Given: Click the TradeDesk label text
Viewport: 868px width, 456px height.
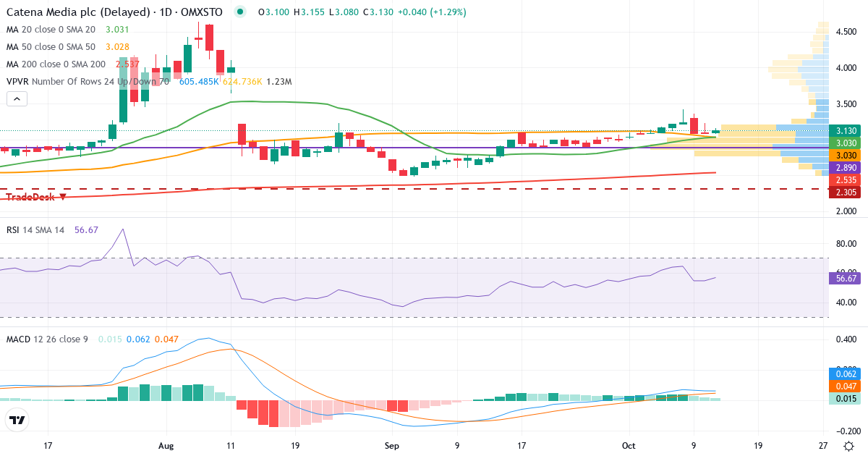Looking at the screenshot, I should click(31, 197).
